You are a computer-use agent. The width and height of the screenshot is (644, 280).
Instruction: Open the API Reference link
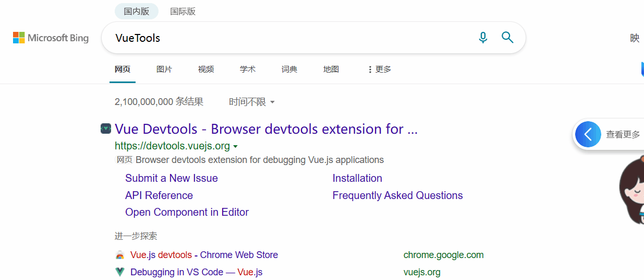[159, 195]
